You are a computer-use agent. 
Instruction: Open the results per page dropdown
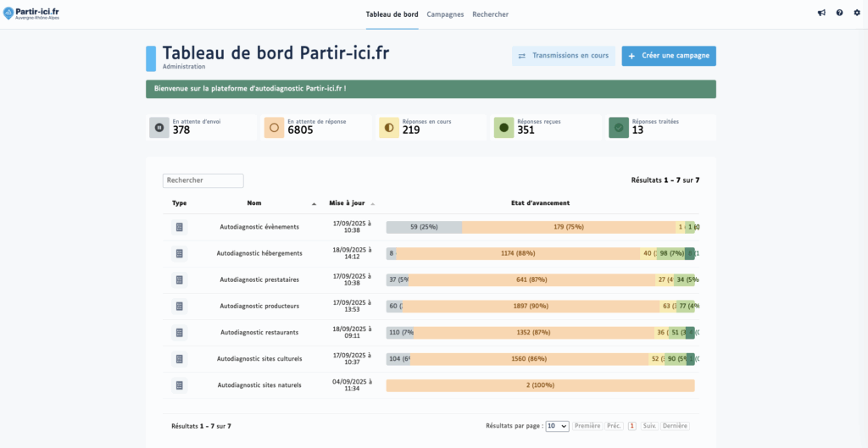click(x=558, y=426)
